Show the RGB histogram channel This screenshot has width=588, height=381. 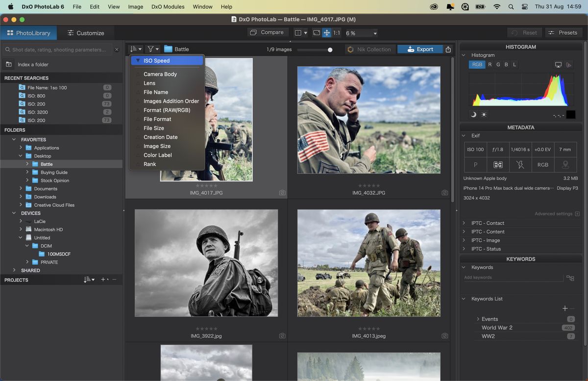(x=477, y=65)
